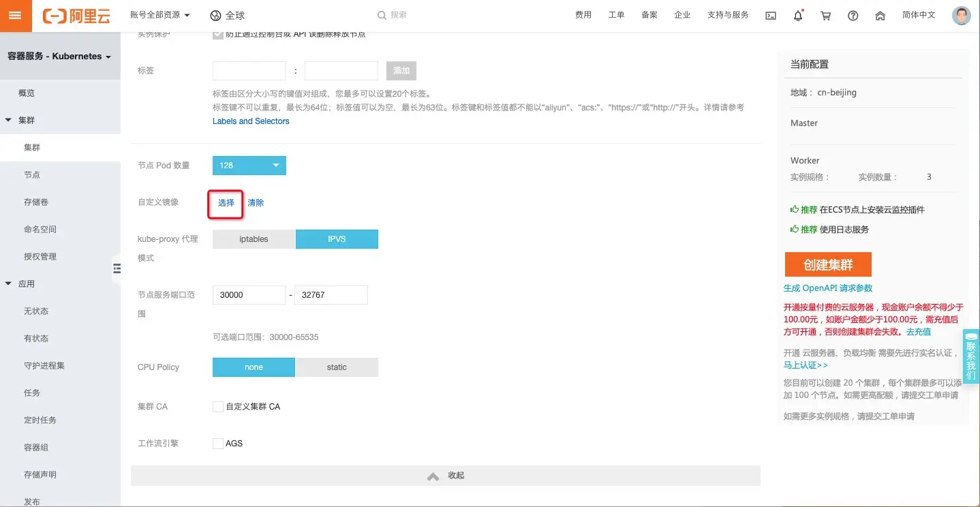Click the search magnifier icon

pos(382,15)
